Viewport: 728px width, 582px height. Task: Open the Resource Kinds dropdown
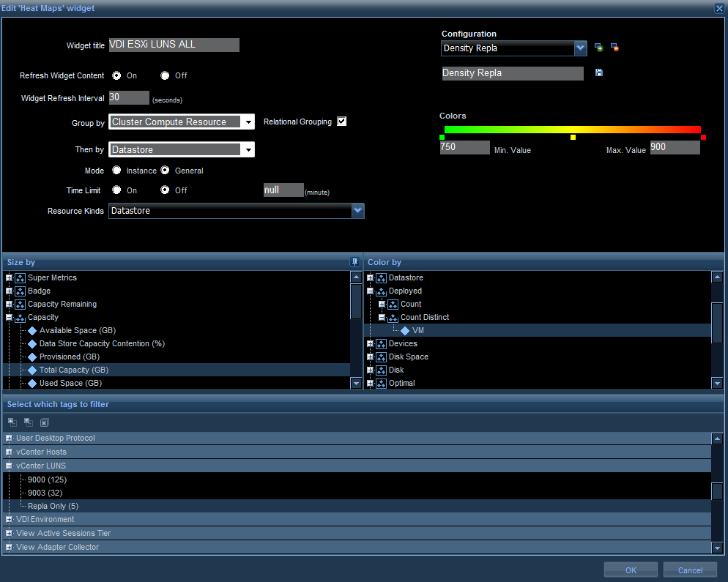[357, 211]
